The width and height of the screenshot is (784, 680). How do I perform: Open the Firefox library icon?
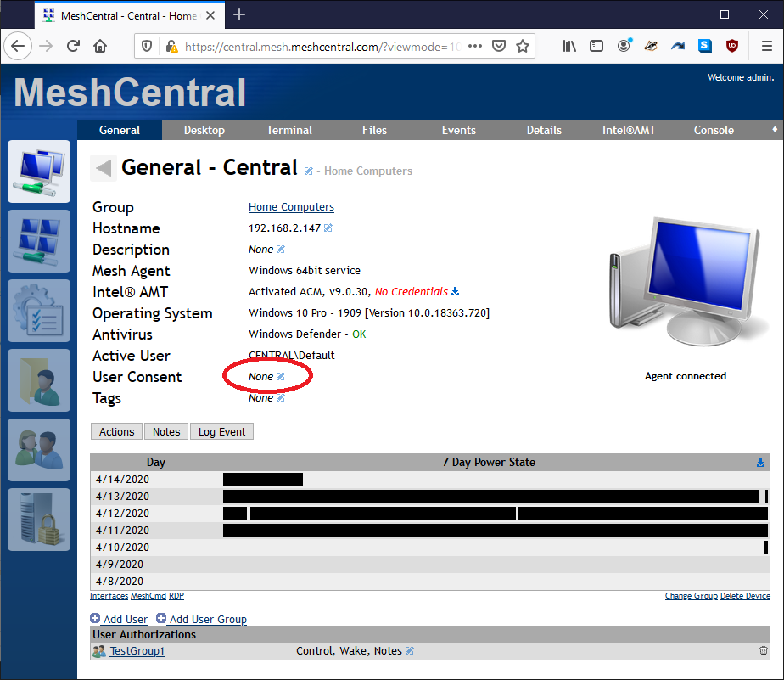pos(569,46)
